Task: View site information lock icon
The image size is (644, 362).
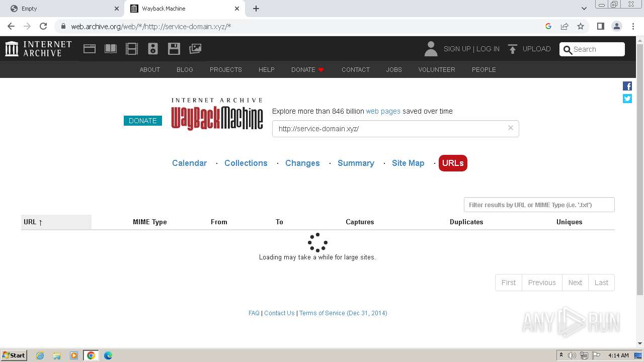Action: 63,26
